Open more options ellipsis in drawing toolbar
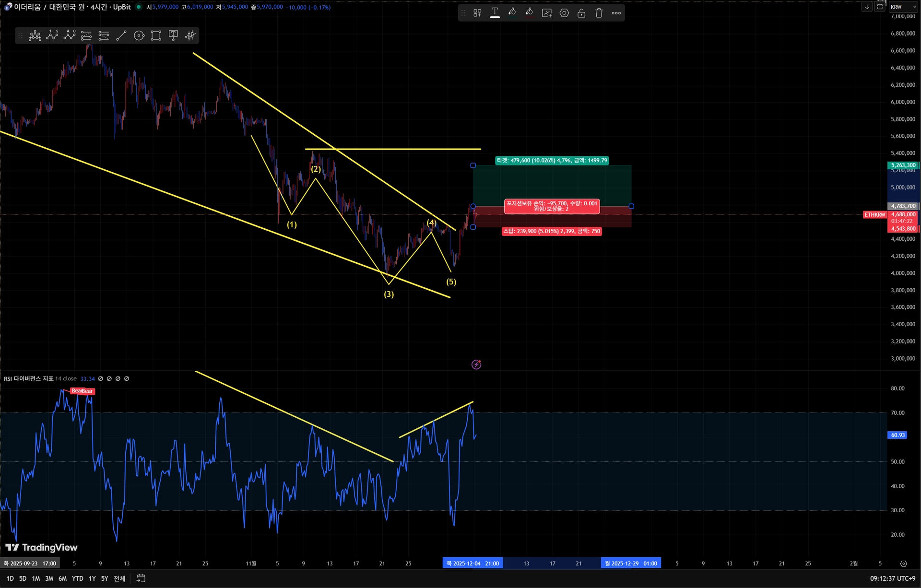 pyautogui.click(x=616, y=13)
